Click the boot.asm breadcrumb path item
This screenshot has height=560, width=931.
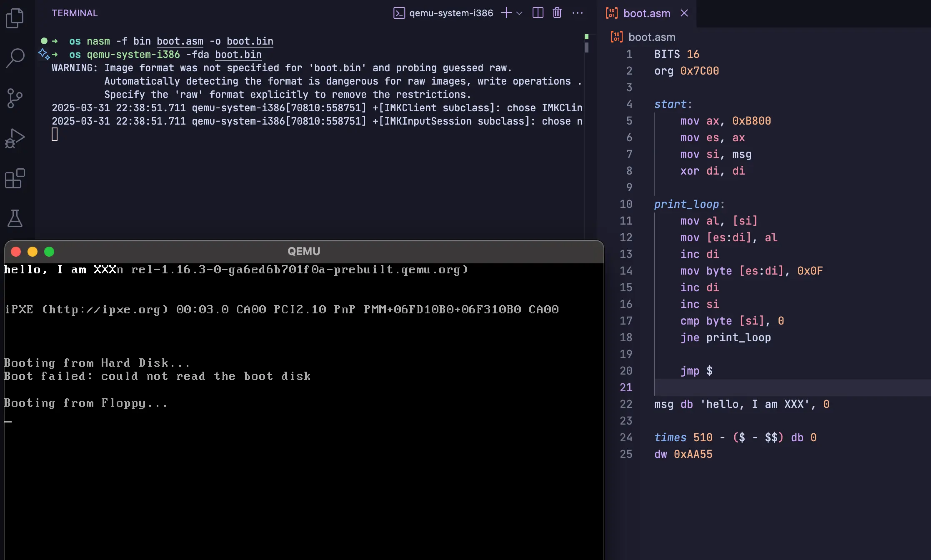[x=651, y=37]
